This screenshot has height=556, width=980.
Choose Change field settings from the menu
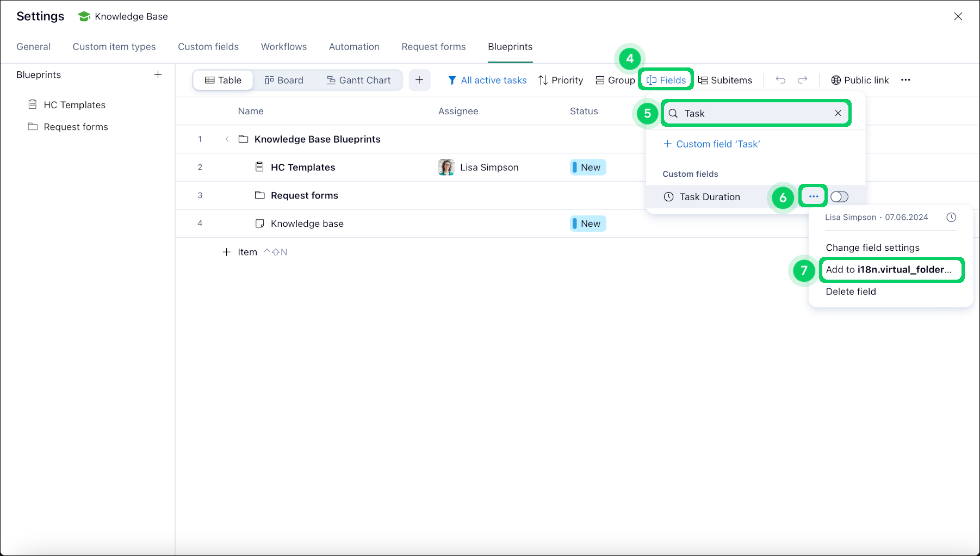(872, 248)
